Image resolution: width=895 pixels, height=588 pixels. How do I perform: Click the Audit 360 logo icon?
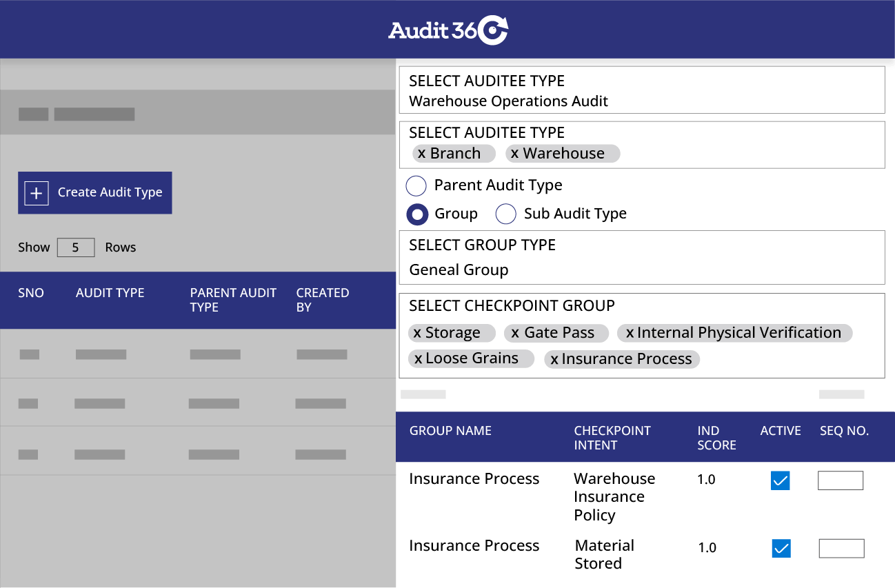(494, 29)
